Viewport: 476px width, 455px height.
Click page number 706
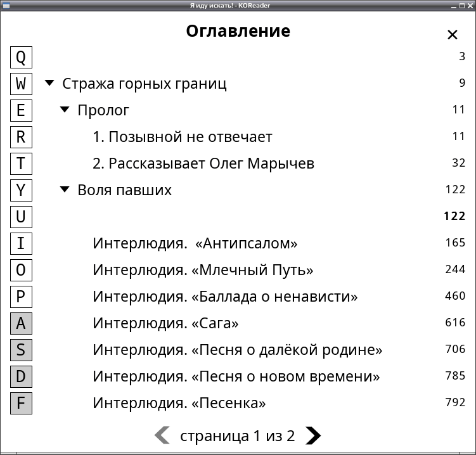pos(455,349)
